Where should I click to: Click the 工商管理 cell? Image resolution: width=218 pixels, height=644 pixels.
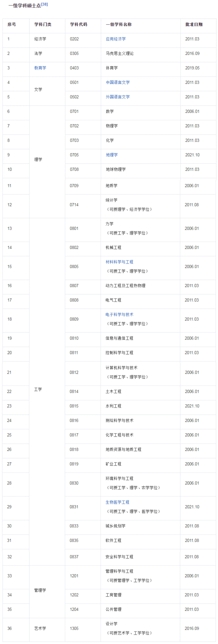pos(113,595)
